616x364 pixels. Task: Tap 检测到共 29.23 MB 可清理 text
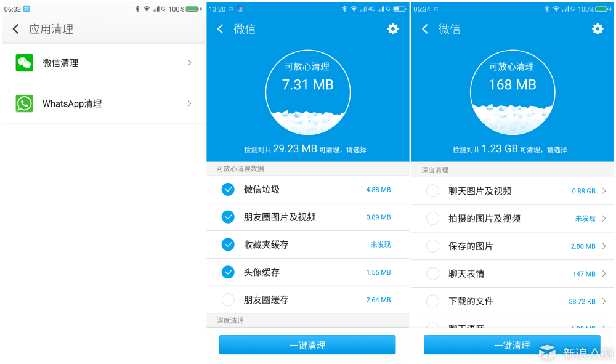306,149
